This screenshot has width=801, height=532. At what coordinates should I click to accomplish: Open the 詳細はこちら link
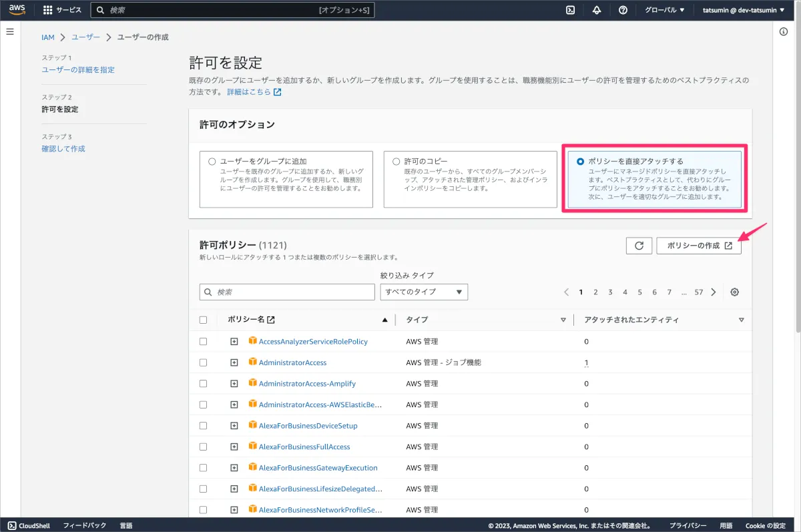pyautogui.click(x=254, y=92)
